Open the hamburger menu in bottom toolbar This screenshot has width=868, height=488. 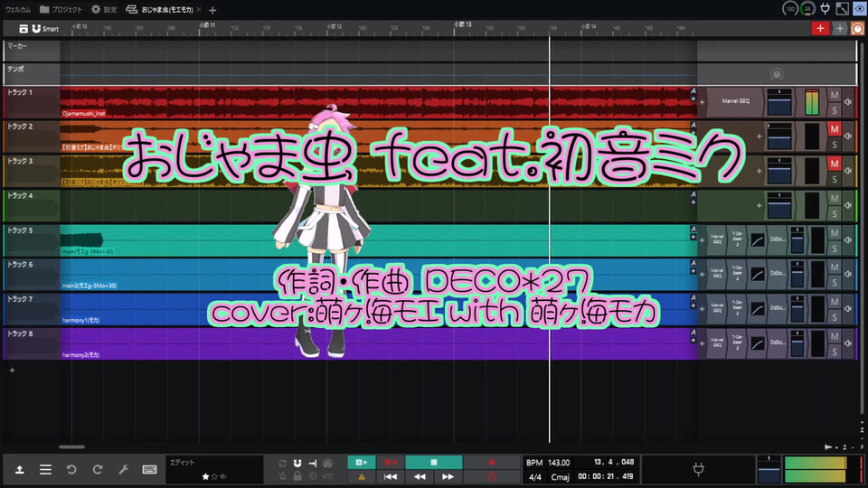tap(45, 470)
